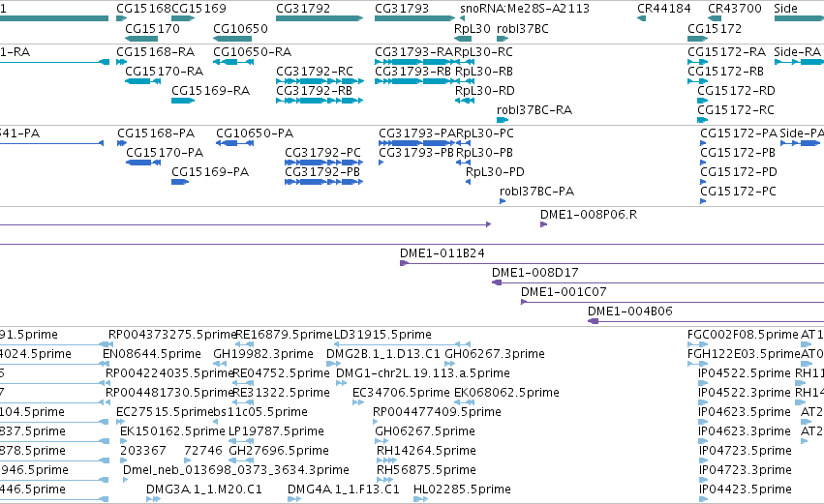Open BAC clone DME1-008P06.R
This screenshot has height=504, width=824.
543,224
